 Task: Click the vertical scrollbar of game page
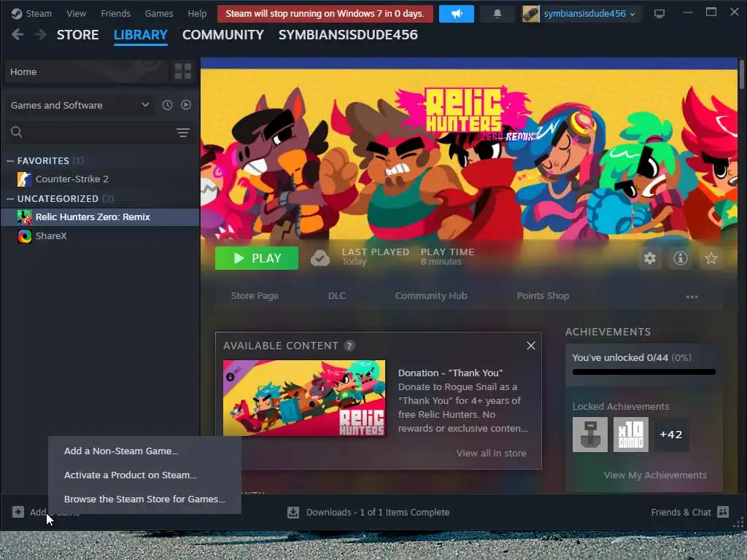coord(742,74)
